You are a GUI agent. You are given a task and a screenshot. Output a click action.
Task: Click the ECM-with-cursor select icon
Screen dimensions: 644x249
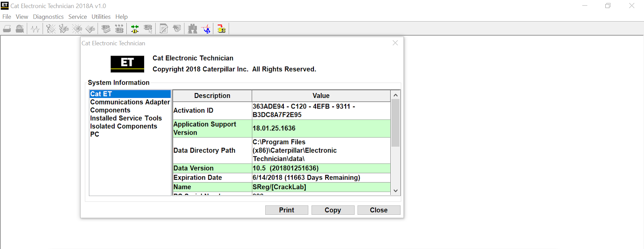pyautogui.click(x=148, y=29)
